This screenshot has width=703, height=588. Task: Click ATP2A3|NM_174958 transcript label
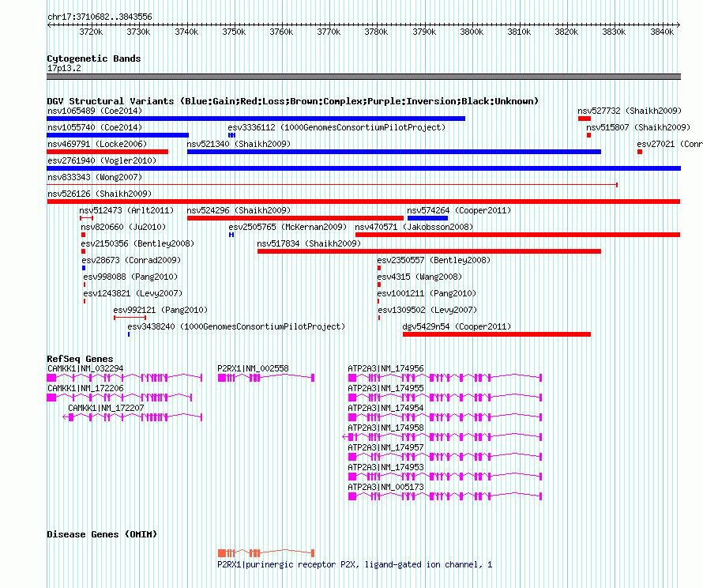pyautogui.click(x=385, y=428)
